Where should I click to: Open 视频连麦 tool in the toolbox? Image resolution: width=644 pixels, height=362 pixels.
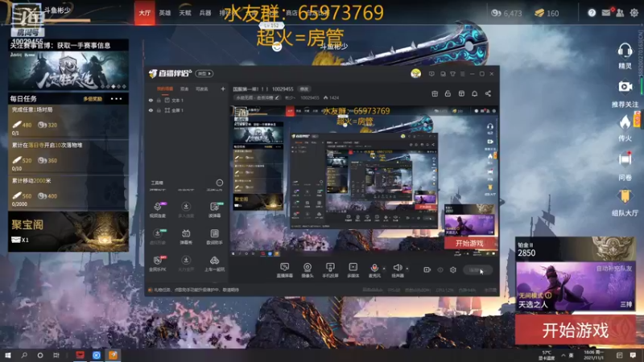[157, 209]
